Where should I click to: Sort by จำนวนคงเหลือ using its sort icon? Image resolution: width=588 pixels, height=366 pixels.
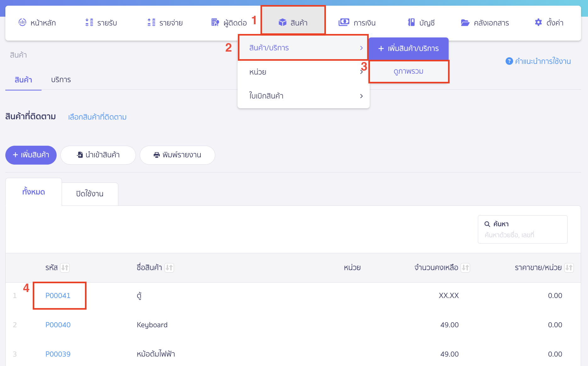(465, 268)
